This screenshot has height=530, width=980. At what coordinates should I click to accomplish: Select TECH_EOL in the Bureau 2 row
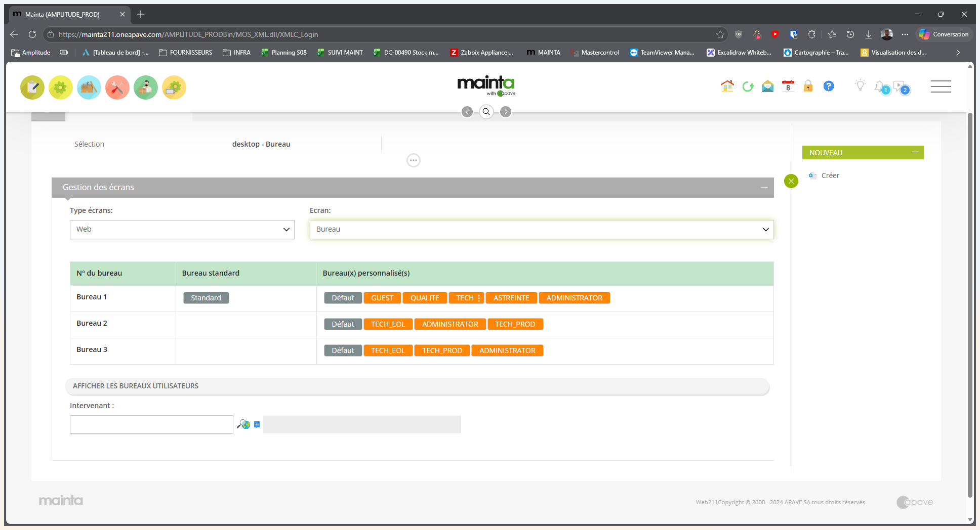point(388,324)
